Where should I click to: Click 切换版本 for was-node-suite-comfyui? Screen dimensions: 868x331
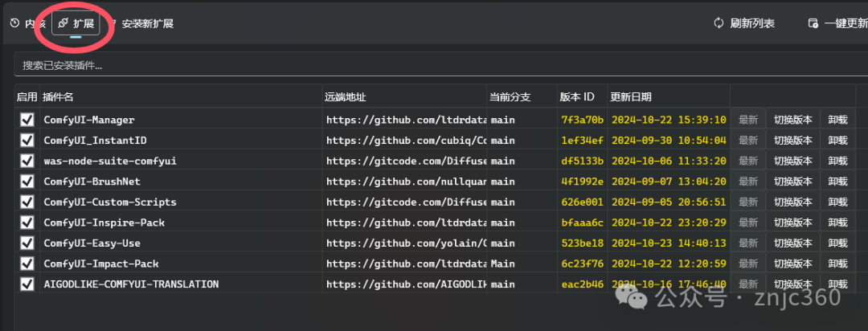(x=792, y=161)
